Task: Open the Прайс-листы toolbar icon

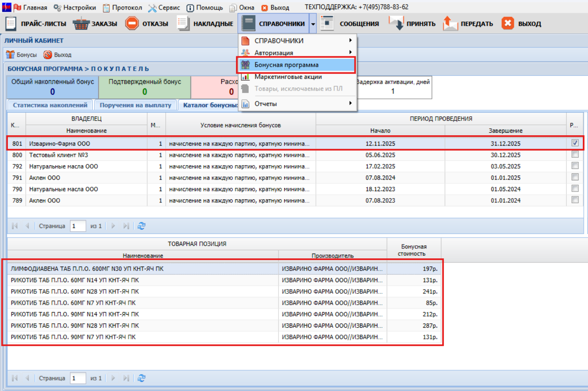Action: tap(11, 23)
